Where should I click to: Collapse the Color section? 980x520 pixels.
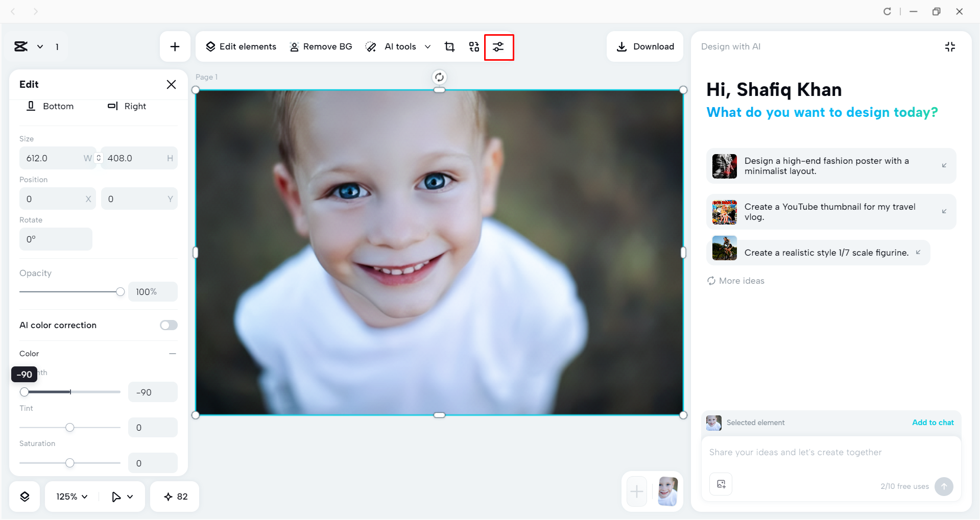[173, 353]
